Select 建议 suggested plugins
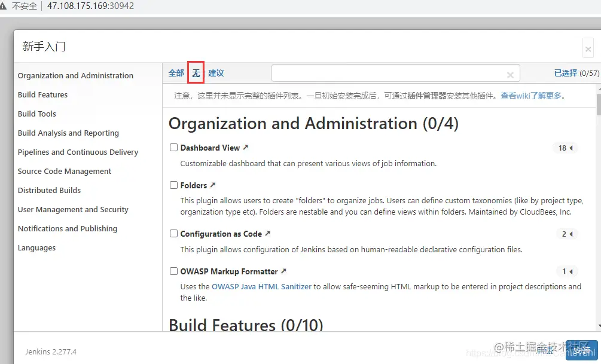Screen dimensions: 601x364 point(216,73)
